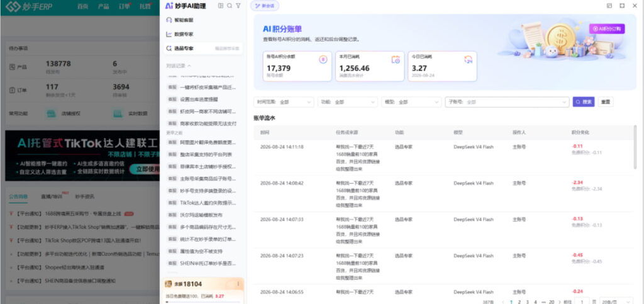This screenshot has width=644, height=304.
Task: Switch to the 直播/培训 tab in ERP
Action: [x=52, y=196]
